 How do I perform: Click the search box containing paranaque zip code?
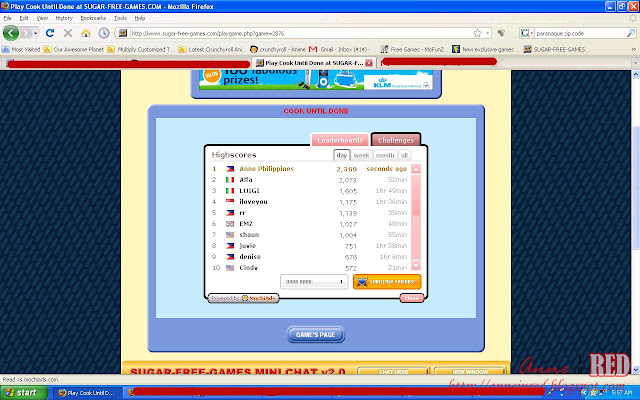point(580,33)
